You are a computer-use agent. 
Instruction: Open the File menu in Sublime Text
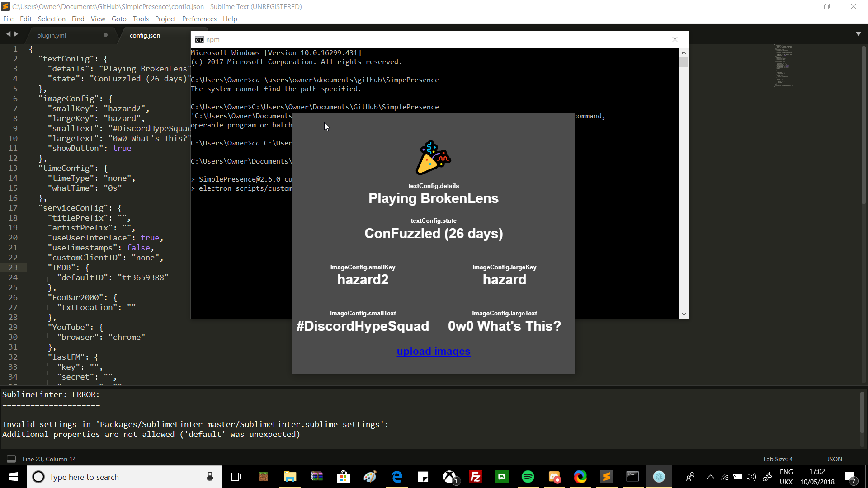click(x=8, y=19)
